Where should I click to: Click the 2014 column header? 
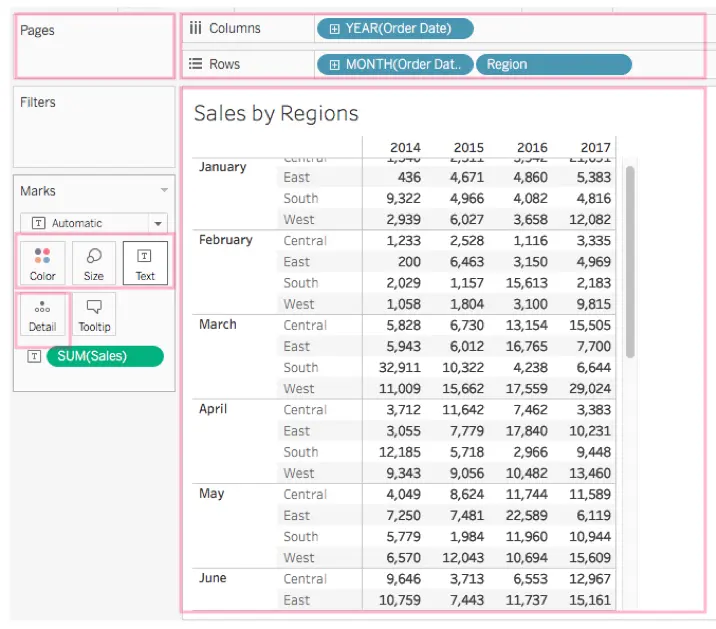(405, 148)
